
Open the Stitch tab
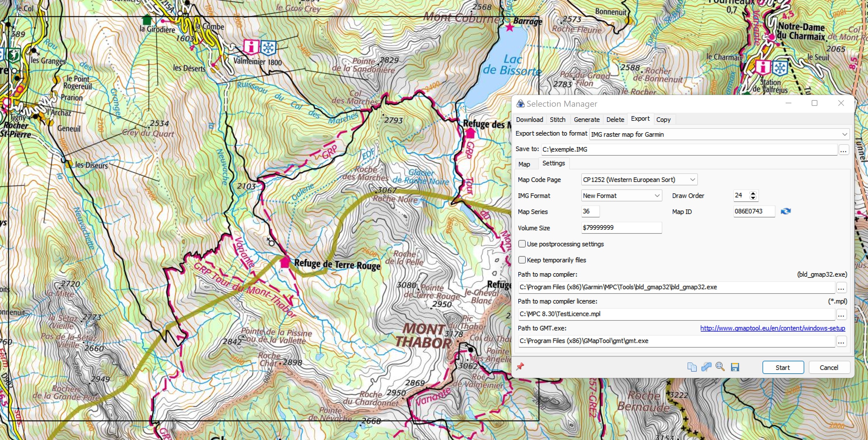(x=558, y=119)
